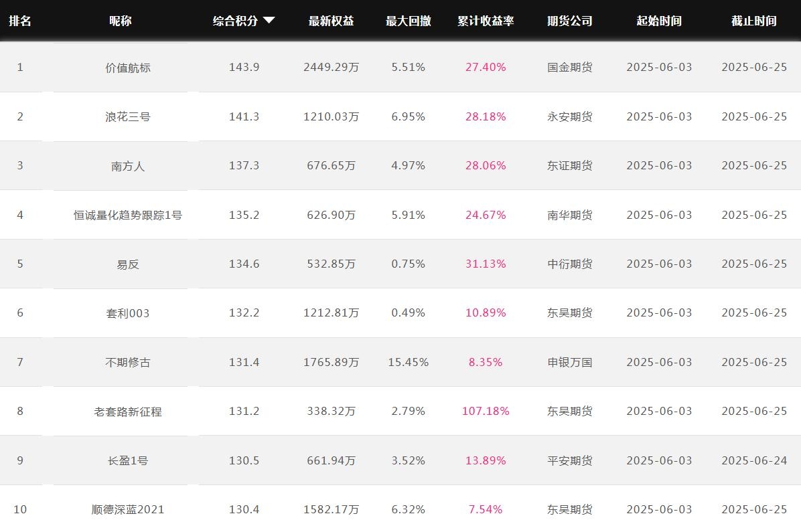The width and height of the screenshot is (801, 532).
Task: Click the 综合积分 header text
Action: coord(235,21)
